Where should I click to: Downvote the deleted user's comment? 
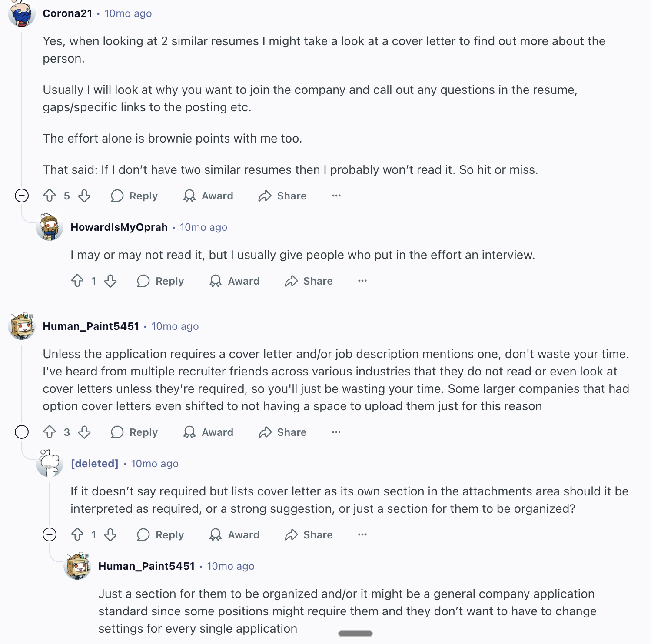click(110, 535)
